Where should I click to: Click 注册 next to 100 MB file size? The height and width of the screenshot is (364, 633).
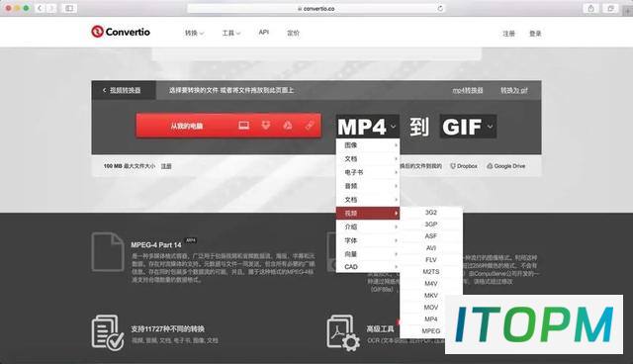tap(166, 166)
